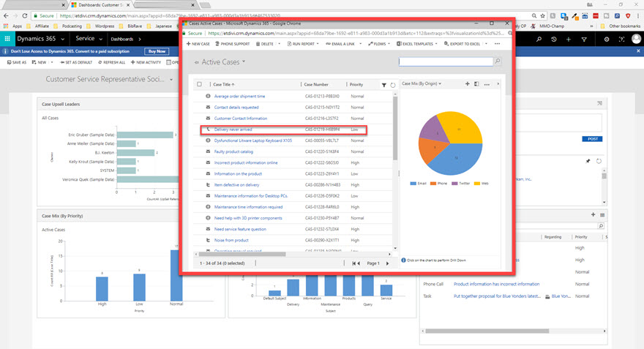Sort by Priority column header

[356, 85]
